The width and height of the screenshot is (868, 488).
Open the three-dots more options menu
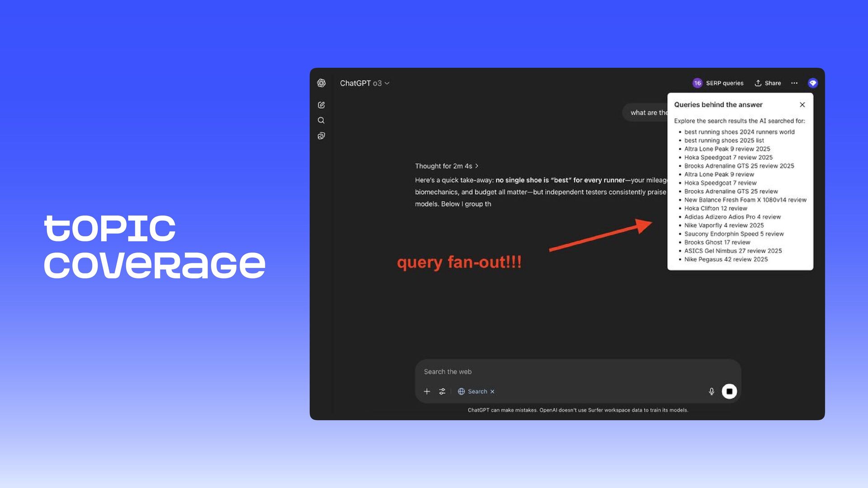[794, 83]
